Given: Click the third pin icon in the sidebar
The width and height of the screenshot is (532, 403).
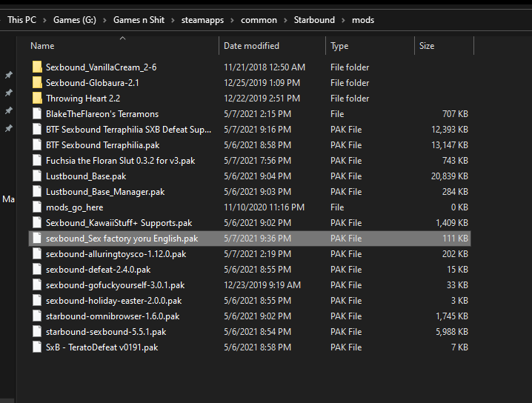Looking at the screenshot, I should [9, 110].
